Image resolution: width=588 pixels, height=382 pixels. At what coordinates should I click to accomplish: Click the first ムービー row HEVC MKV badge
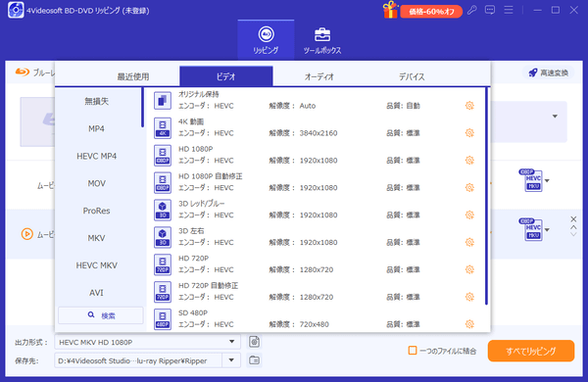531,180
